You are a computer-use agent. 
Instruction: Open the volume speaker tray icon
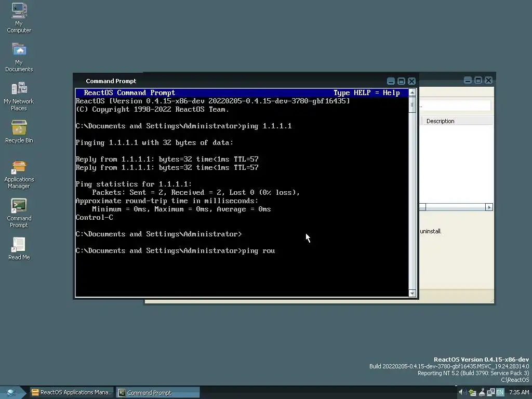(x=463, y=392)
